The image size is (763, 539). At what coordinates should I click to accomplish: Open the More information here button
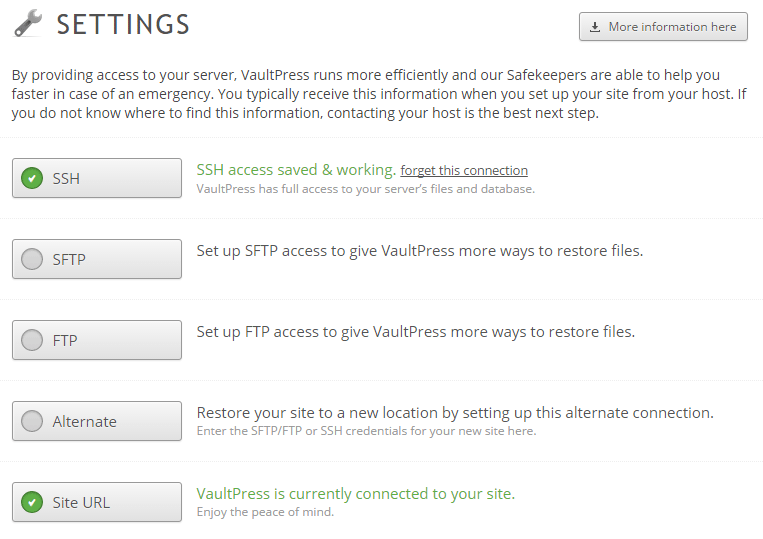(x=663, y=27)
